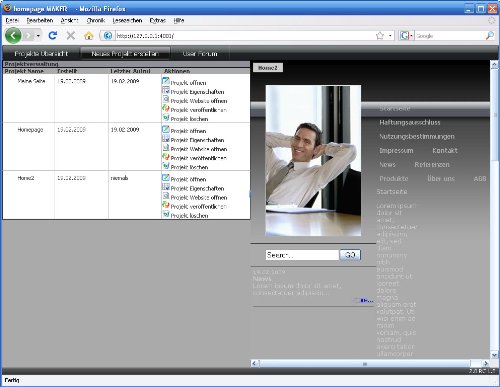Open the address bar URL dropdown arrow
500x387 pixels.
coord(390,36)
